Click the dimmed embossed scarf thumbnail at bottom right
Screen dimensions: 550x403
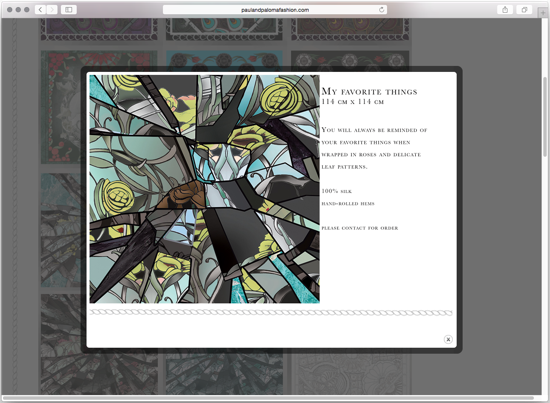pyautogui.click(x=351, y=374)
